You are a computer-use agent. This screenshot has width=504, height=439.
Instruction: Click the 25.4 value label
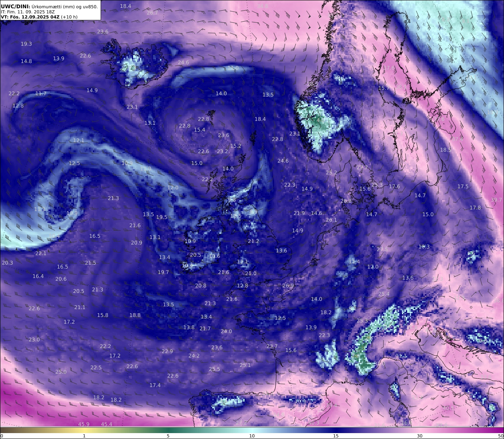coord(384,294)
